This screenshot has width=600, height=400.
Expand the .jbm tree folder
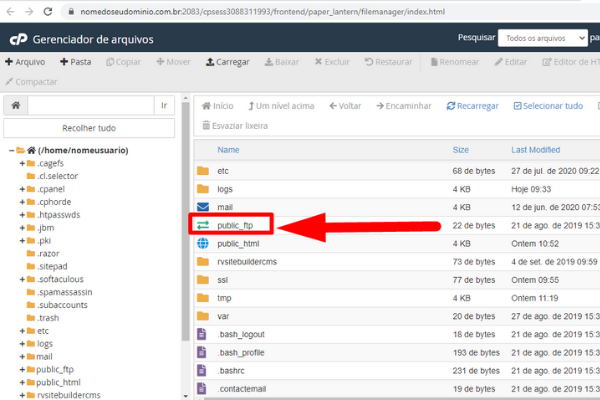[22, 228]
